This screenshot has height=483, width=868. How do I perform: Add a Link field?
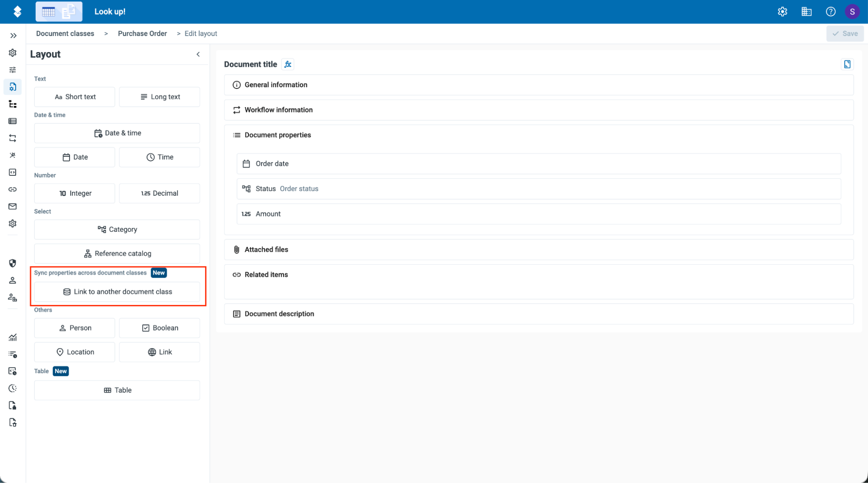tap(160, 352)
